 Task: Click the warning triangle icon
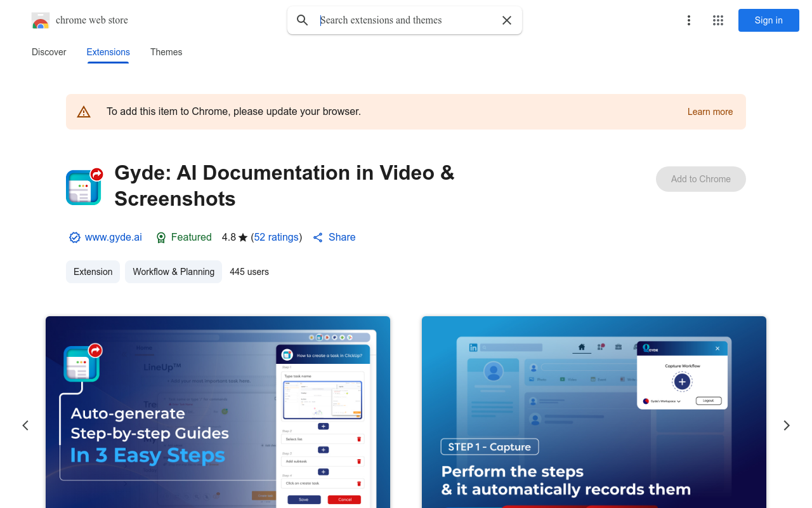(84, 112)
